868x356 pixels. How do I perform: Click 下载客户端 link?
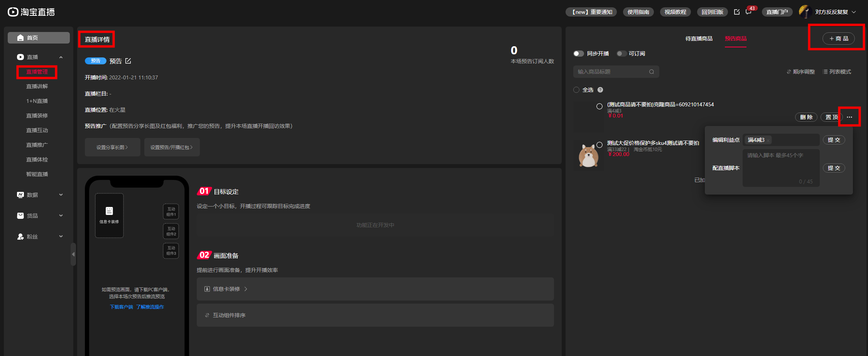[x=122, y=307]
